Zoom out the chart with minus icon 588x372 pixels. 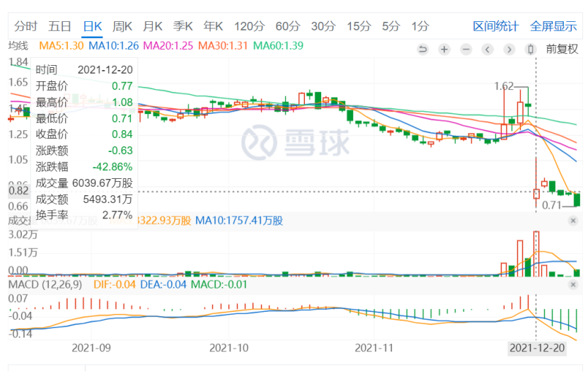(x=466, y=49)
